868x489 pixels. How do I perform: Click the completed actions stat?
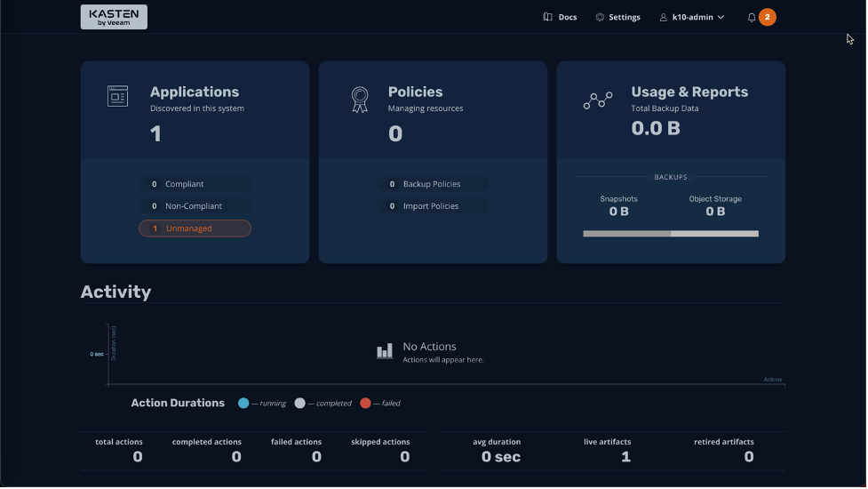[x=207, y=450]
